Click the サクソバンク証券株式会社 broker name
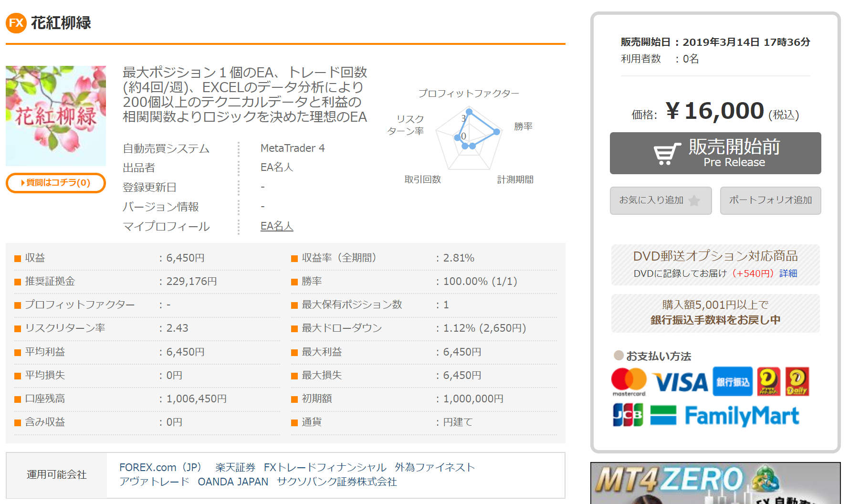 (x=337, y=482)
